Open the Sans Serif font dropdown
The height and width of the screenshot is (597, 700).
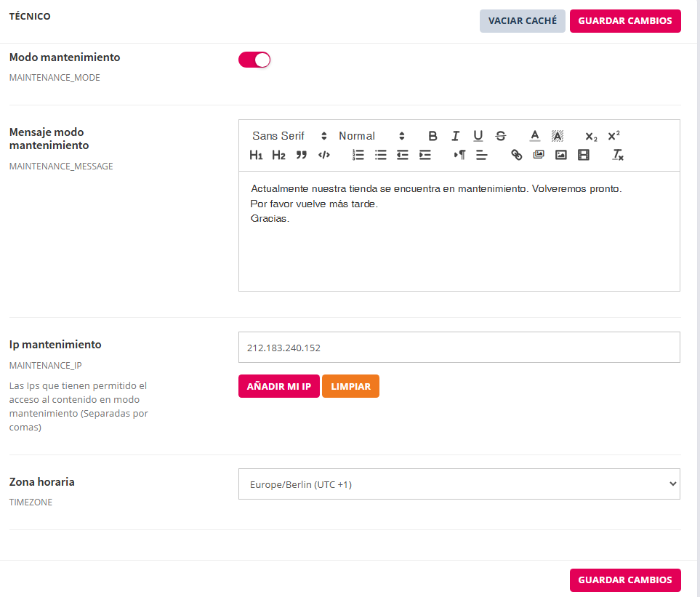coord(289,136)
